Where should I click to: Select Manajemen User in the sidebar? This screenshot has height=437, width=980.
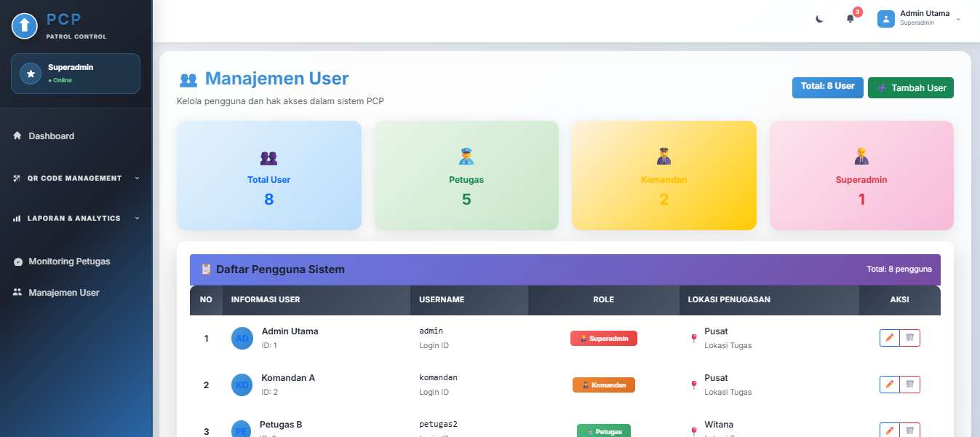tap(63, 293)
